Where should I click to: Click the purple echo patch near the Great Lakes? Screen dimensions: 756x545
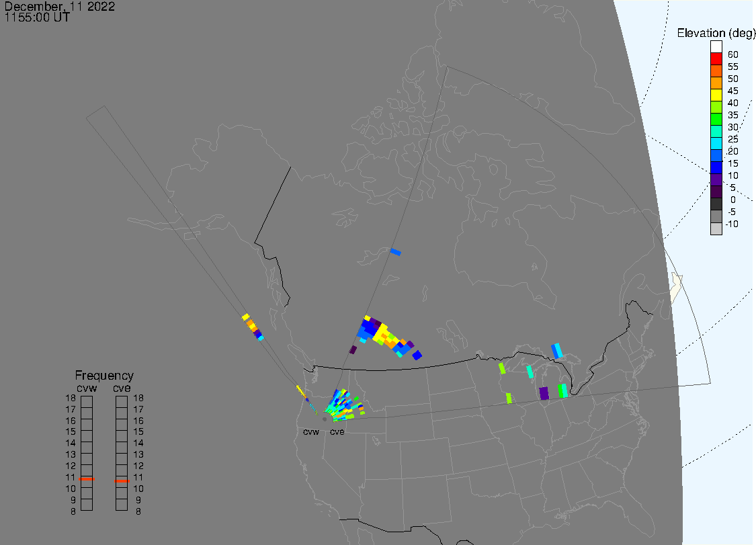544,393
